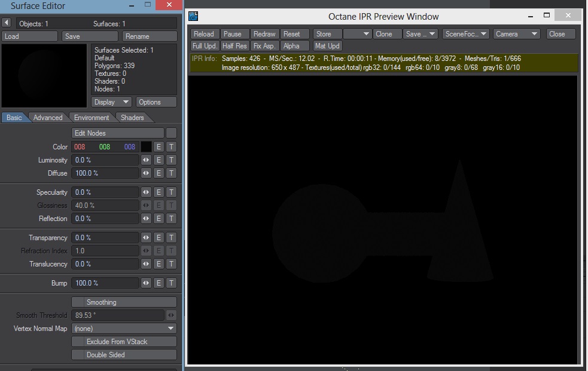Image resolution: width=588 pixels, height=371 pixels.
Task: Open the Vertex Normal Map dropdown
Action: pyautogui.click(x=124, y=329)
